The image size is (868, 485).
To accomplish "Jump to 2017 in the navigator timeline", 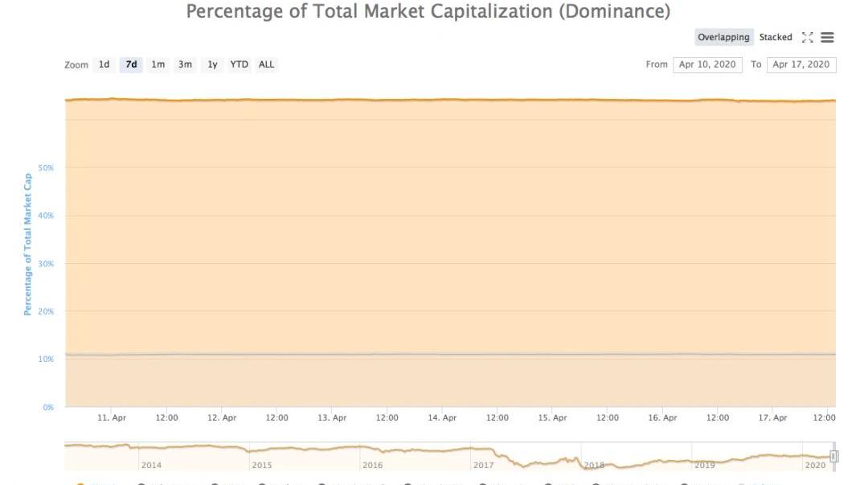I will pyautogui.click(x=484, y=465).
